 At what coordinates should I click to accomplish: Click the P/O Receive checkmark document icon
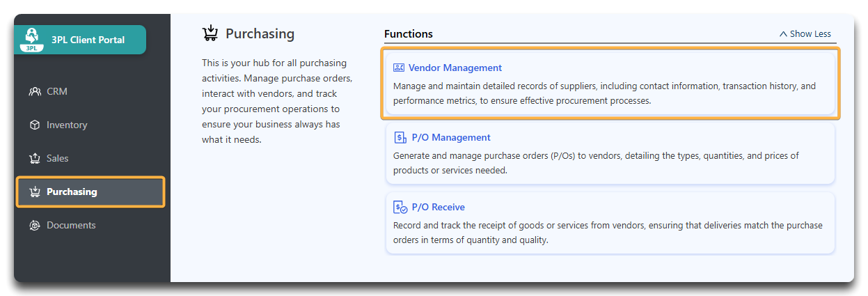(x=400, y=207)
